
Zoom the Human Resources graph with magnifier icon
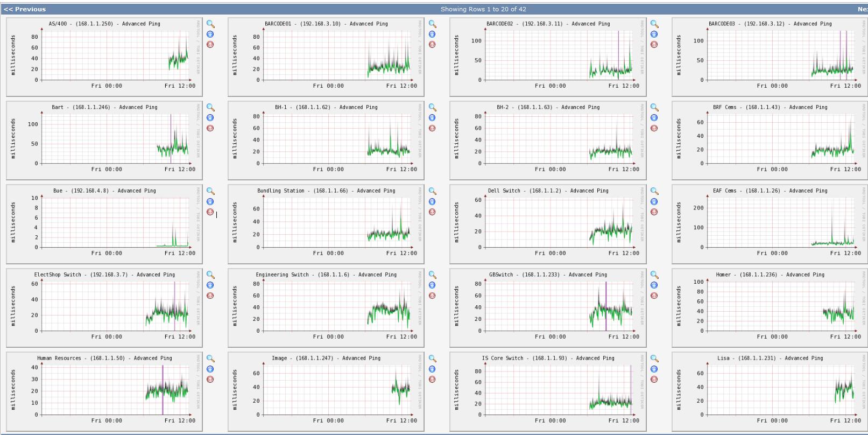click(x=210, y=359)
